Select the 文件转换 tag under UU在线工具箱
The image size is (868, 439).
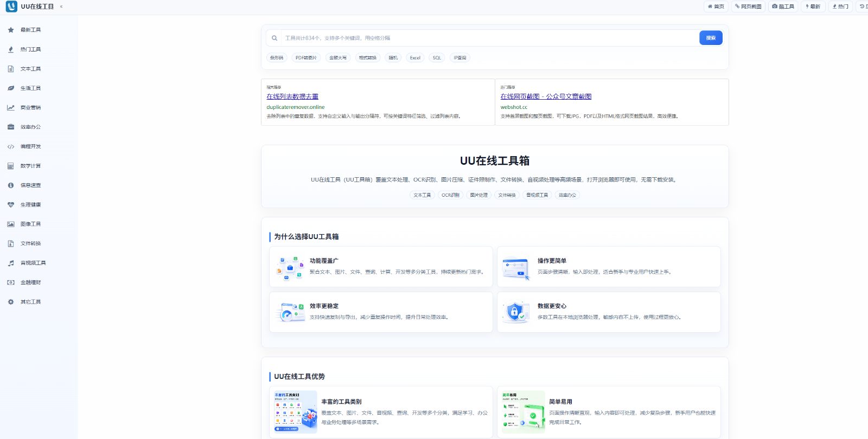(x=507, y=195)
